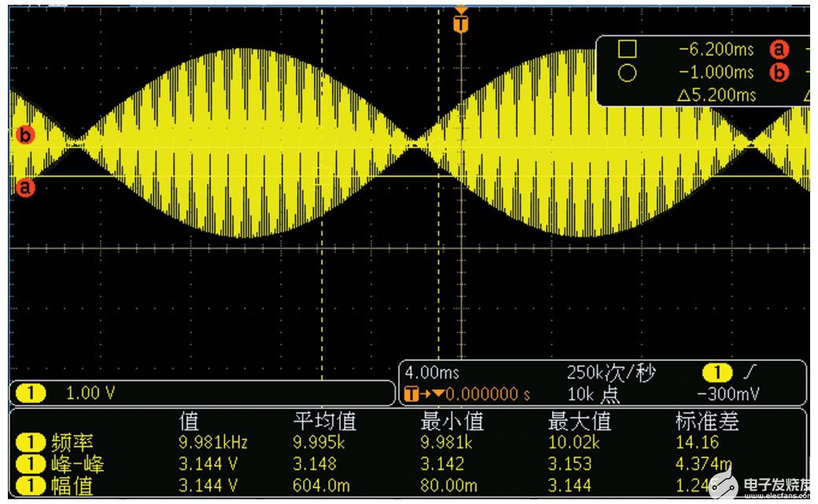Click the red a badge next to -6.200ms
818x504 pixels.
click(779, 50)
